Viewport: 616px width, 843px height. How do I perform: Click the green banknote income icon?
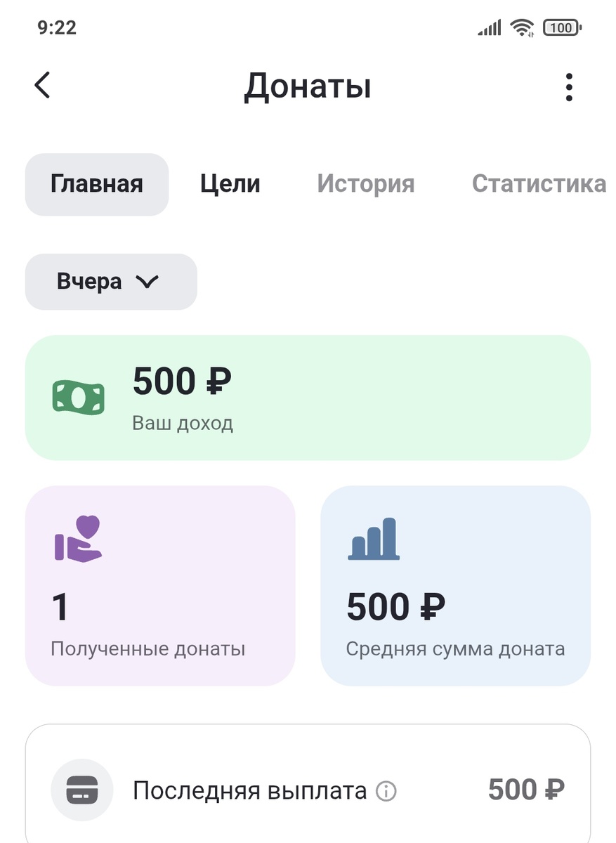(x=79, y=397)
